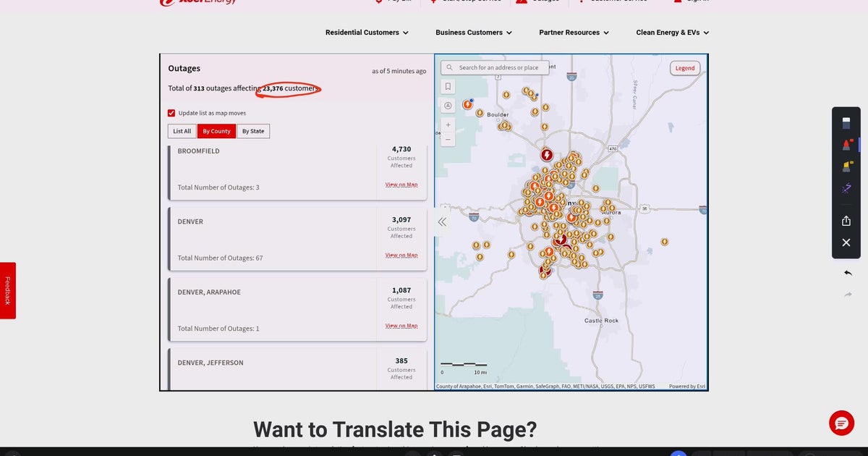Select the yellow highlighter annotation tool
Screen dimensions: 868x456
coord(846,166)
